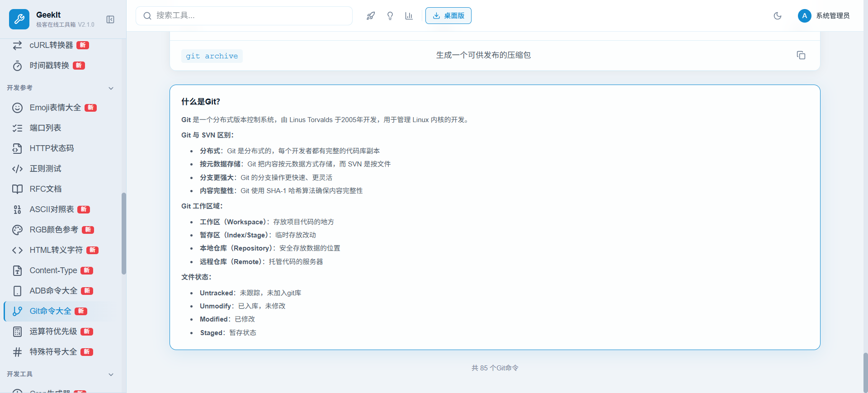Click the lightbulb icon in top bar
Screen dimensions: 868x393
[x=390, y=16]
